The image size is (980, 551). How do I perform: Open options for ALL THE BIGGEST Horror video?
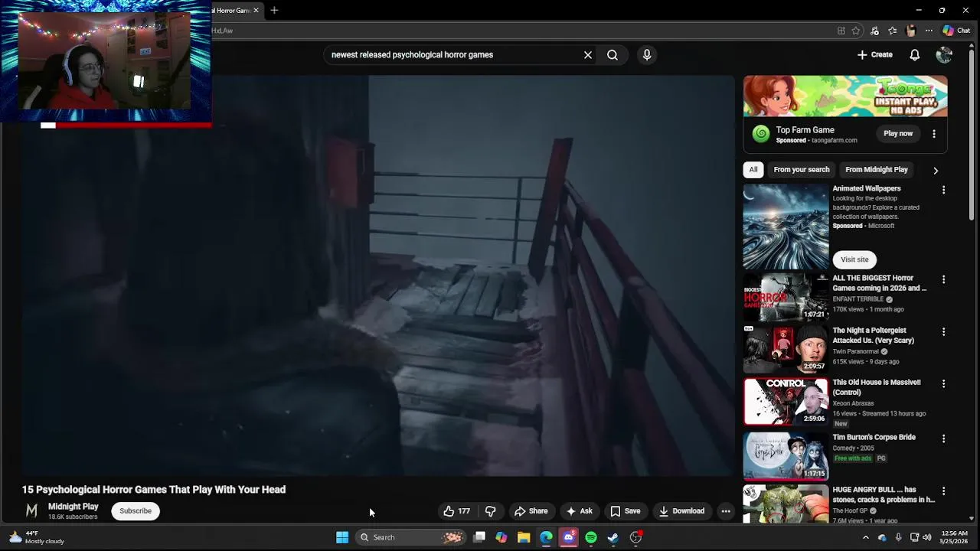(x=943, y=280)
